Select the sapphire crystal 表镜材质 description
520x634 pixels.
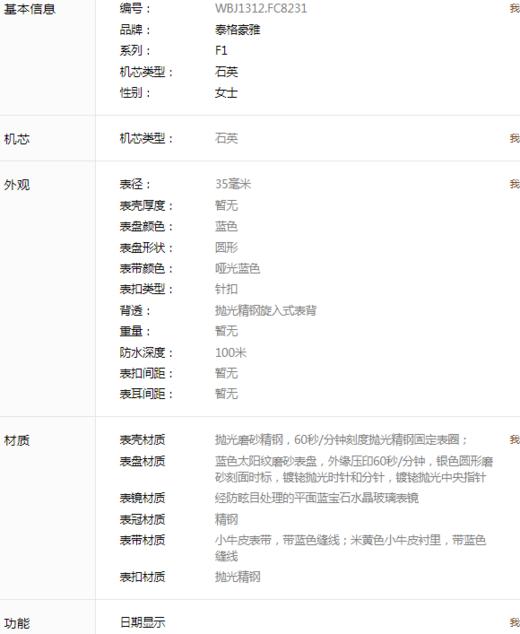point(317,498)
